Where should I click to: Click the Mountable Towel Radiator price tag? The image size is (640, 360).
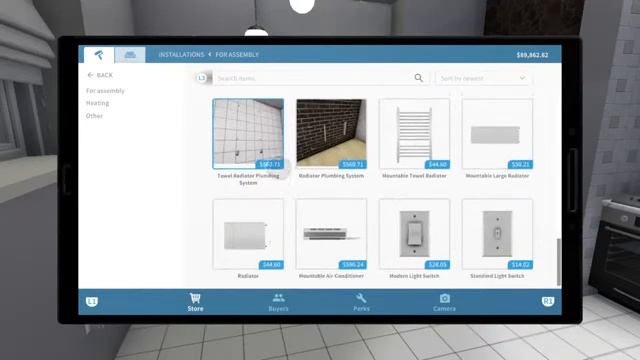point(437,164)
